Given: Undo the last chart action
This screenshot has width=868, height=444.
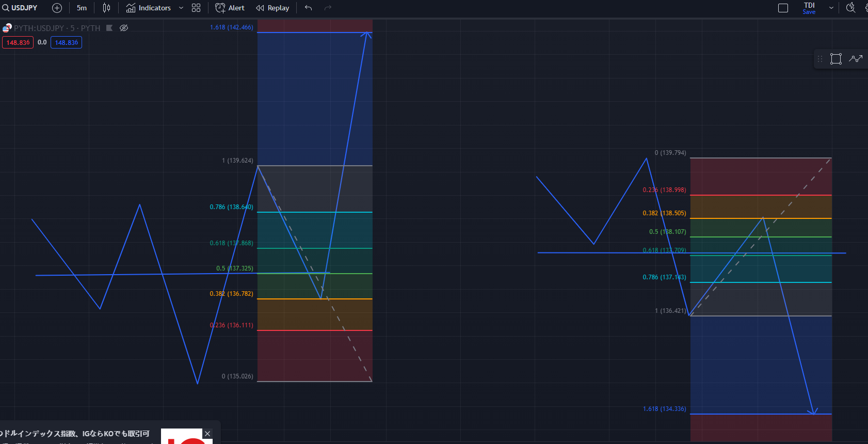Looking at the screenshot, I should [309, 8].
